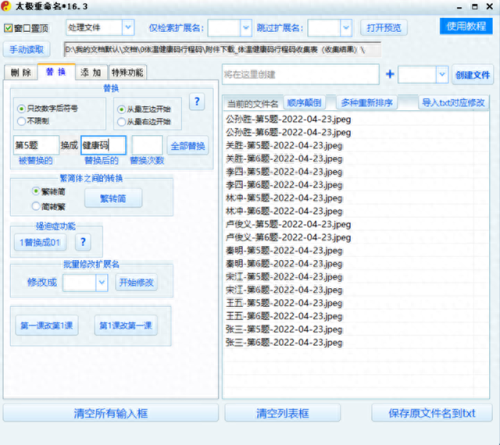Image resolution: width=500 pixels, height=445 pixels.
Task: Select file 关胜-第5题-2022-04-23.jpeg
Action: pyautogui.click(x=284, y=146)
